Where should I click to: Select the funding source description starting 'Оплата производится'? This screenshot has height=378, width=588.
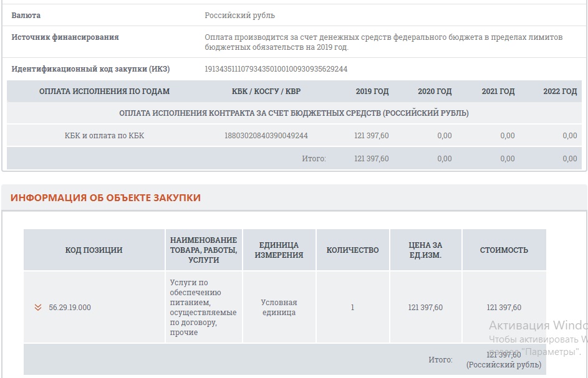[383, 42]
